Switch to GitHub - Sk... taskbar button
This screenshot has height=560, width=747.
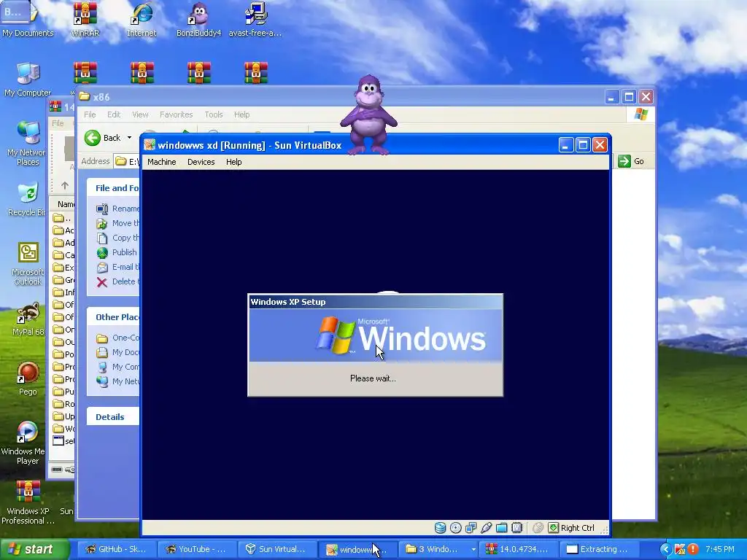click(x=116, y=549)
